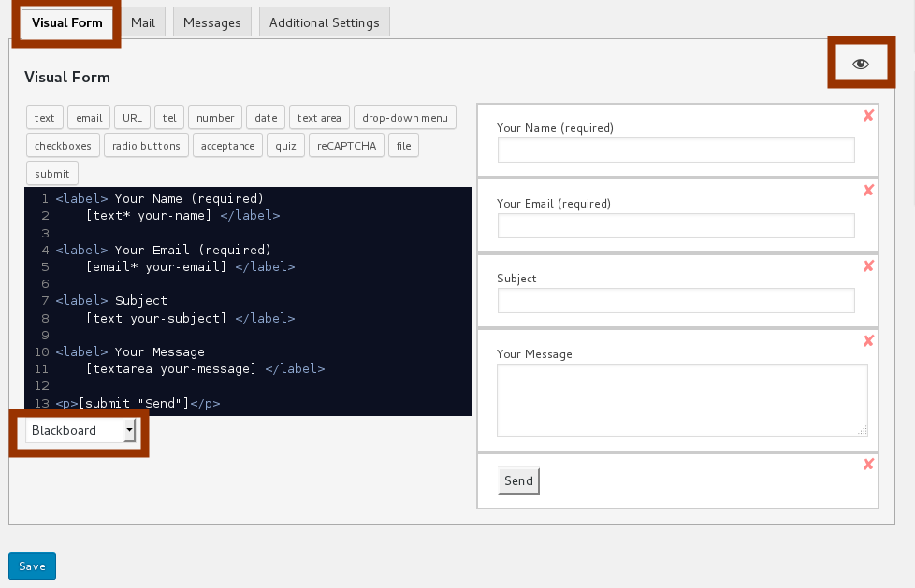The width and height of the screenshot is (915, 588).
Task: Open the Messages tab
Action: point(212,22)
